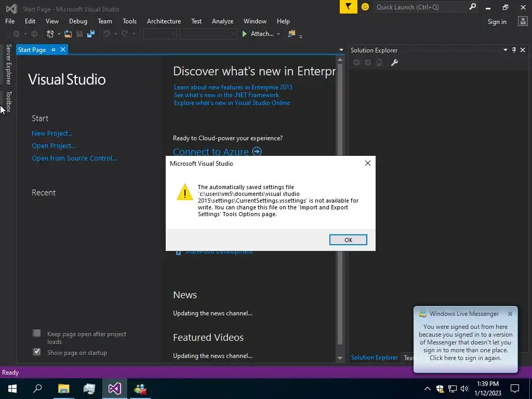Click the green Attach start button
The image size is (532, 399).
[258, 34]
